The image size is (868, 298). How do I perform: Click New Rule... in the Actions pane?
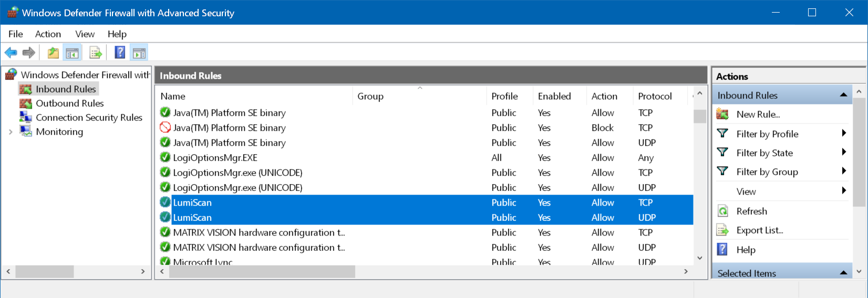click(x=758, y=114)
